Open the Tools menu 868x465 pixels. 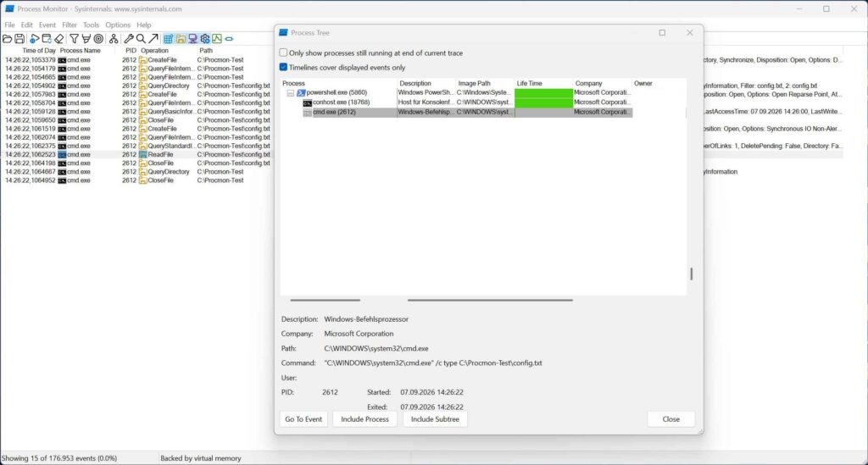click(x=91, y=25)
